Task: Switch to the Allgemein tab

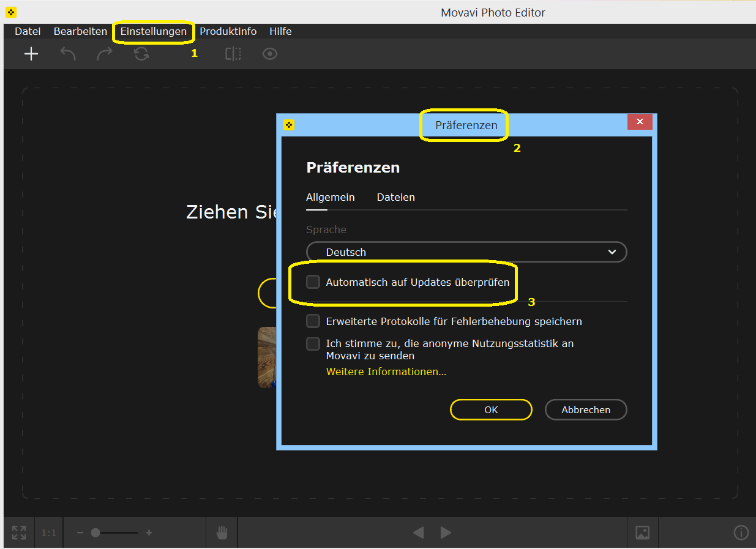Action: coord(331,198)
